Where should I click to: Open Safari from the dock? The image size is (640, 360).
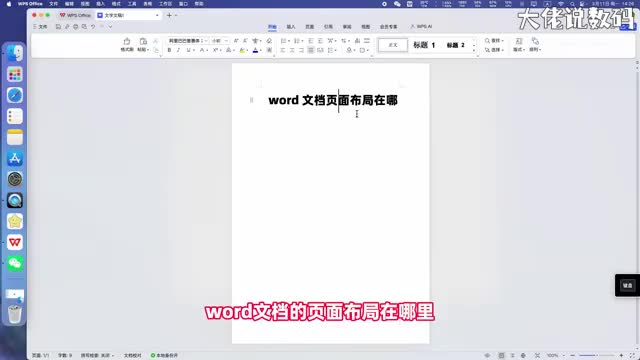[x=15, y=95]
